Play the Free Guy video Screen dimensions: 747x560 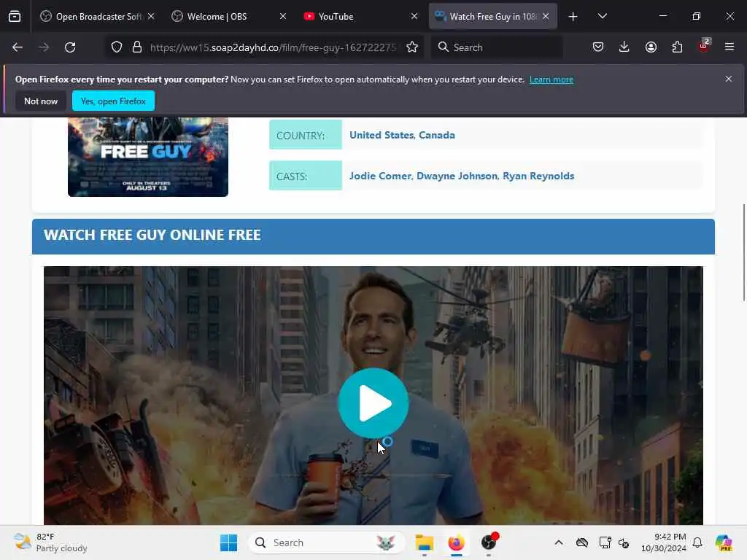(x=373, y=402)
